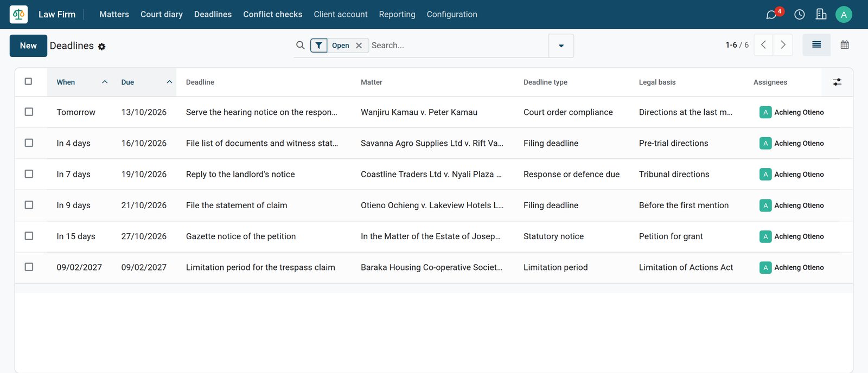This screenshot has width=868, height=373.
Task: Open the optional columns adjuster
Action: click(837, 82)
